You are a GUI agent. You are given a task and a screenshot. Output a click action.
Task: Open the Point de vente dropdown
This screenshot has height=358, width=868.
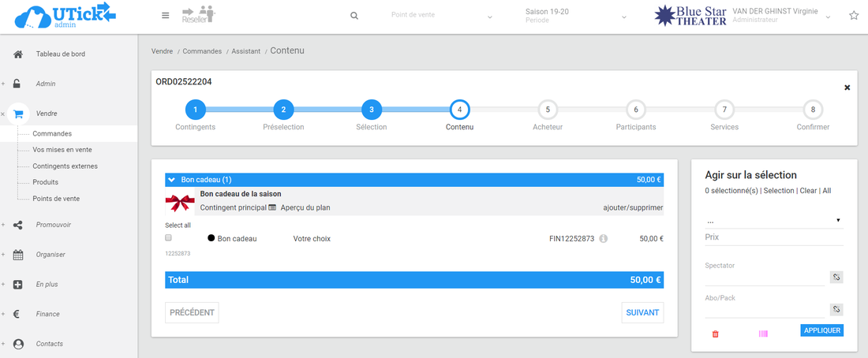pos(442,16)
